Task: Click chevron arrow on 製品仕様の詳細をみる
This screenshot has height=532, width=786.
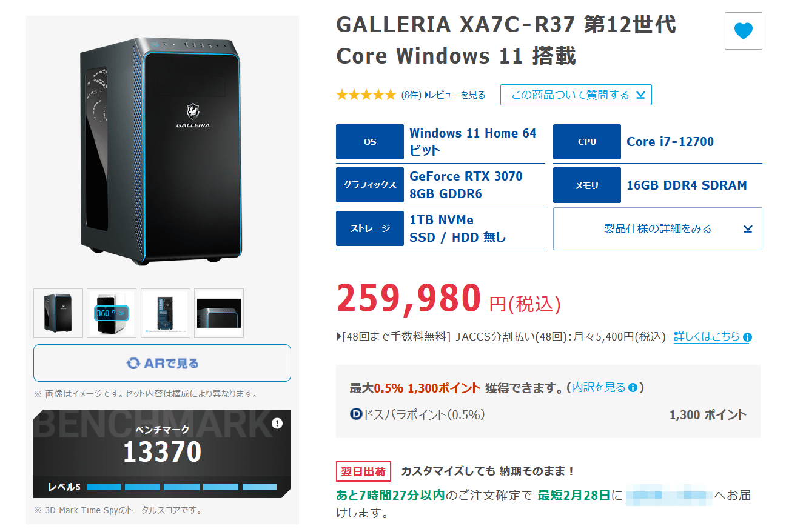Action: pos(748,228)
